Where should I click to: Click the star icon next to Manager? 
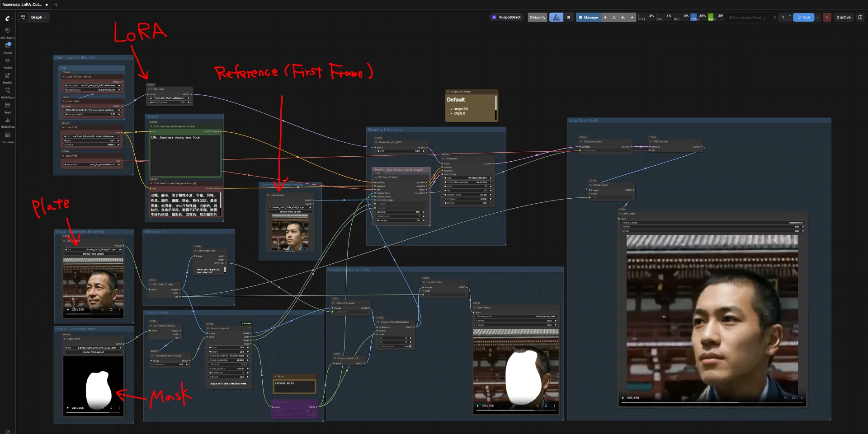pos(605,17)
